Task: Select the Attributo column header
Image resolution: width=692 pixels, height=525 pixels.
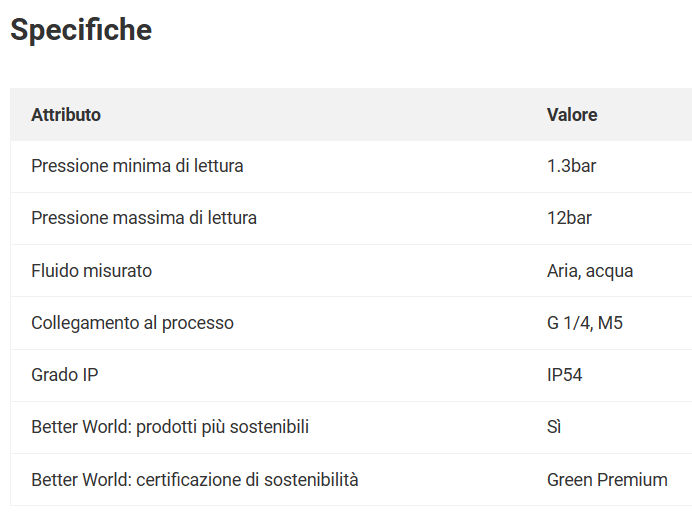Action: pyautogui.click(x=66, y=115)
